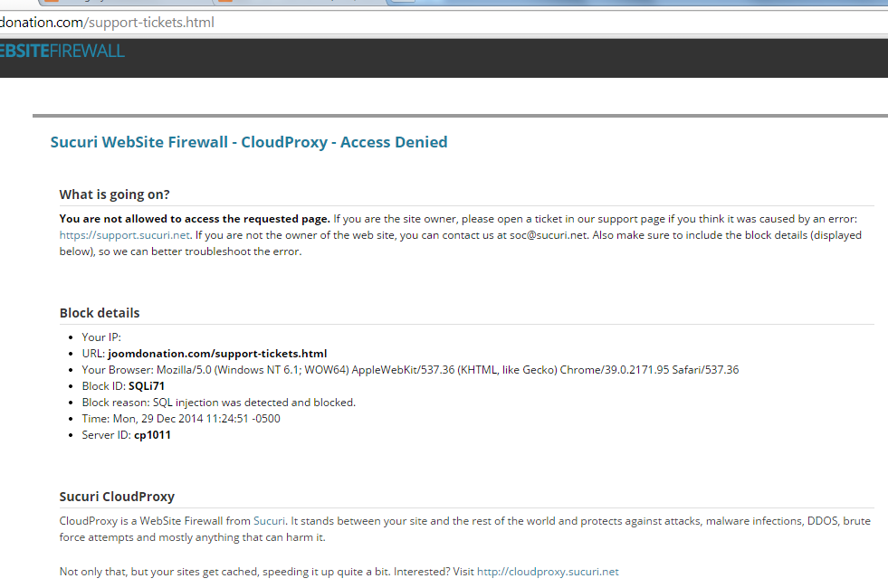Switch to the second orange-favicon browser tab

coord(299,3)
